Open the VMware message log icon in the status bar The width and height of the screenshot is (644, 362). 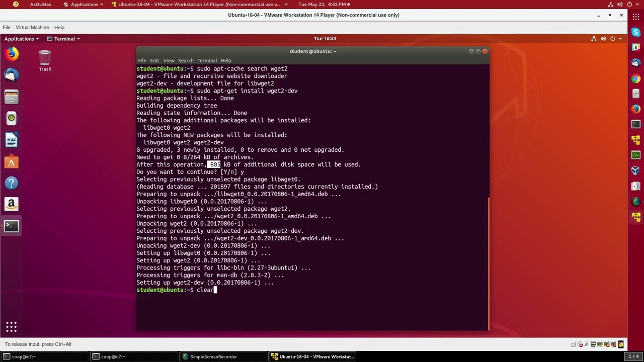pos(621,344)
